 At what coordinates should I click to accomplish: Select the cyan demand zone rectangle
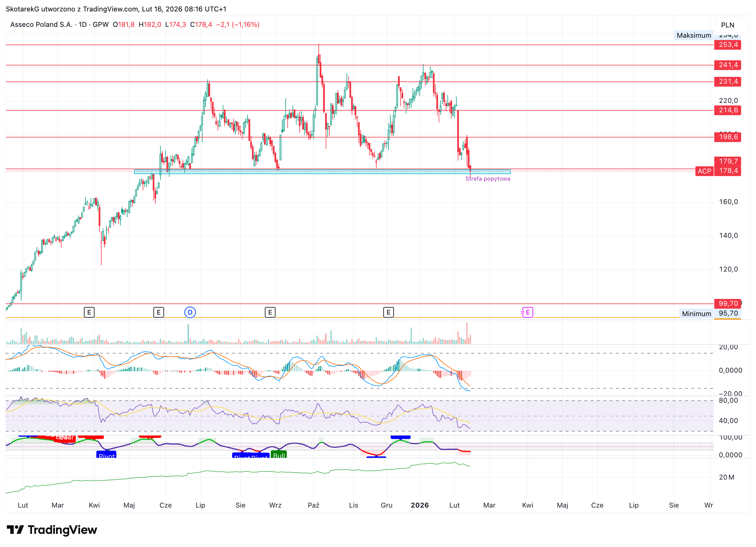(x=322, y=172)
